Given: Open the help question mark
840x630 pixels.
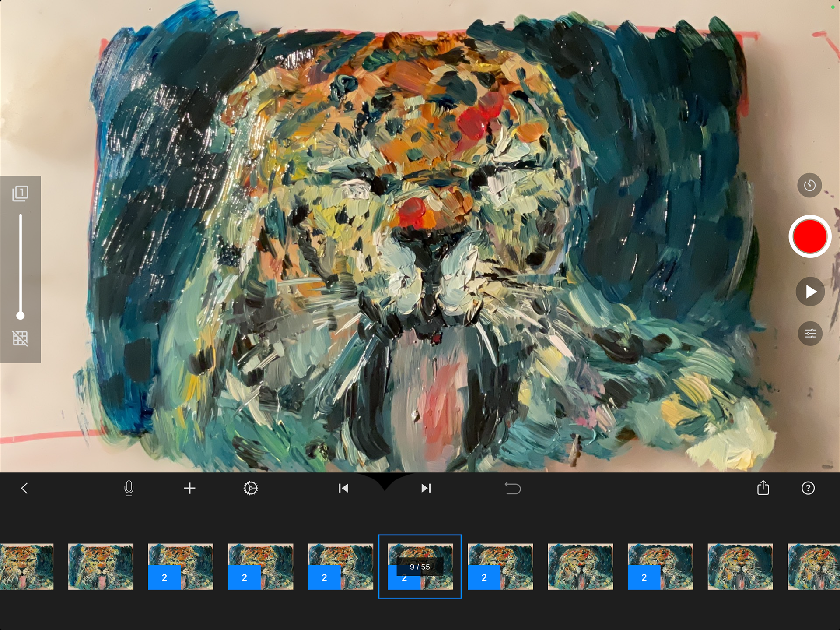Looking at the screenshot, I should pos(808,488).
